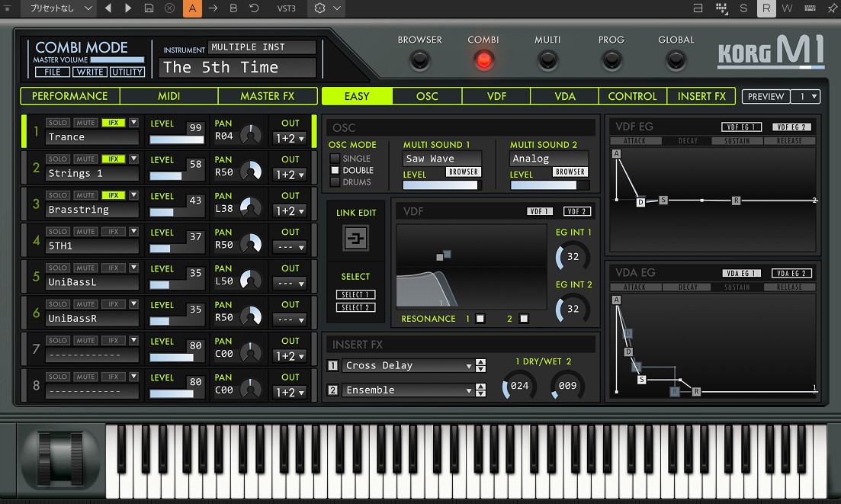Click the WRITE button
The height and width of the screenshot is (504, 841).
click(x=89, y=72)
